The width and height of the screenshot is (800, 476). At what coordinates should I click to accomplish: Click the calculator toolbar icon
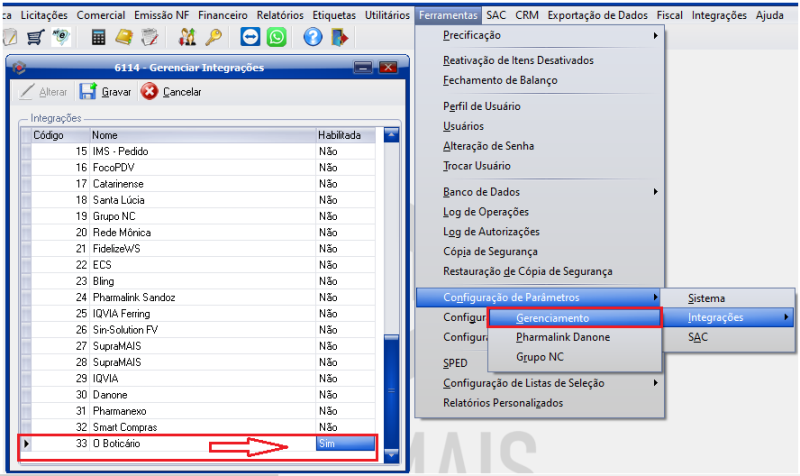[x=98, y=38]
